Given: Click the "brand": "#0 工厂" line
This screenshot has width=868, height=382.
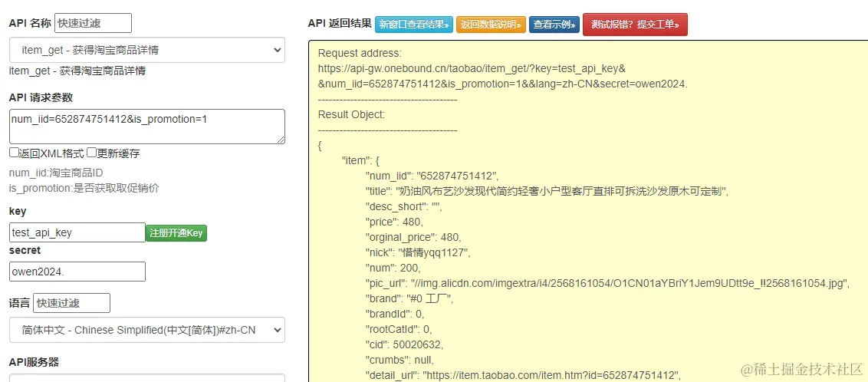Looking at the screenshot, I should pyautogui.click(x=409, y=298).
